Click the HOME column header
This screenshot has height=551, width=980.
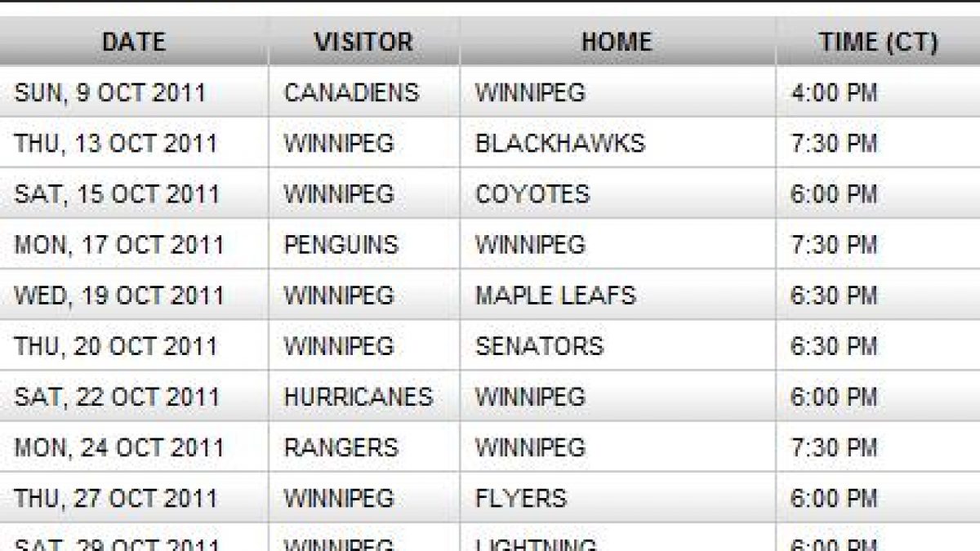[x=617, y=42]
